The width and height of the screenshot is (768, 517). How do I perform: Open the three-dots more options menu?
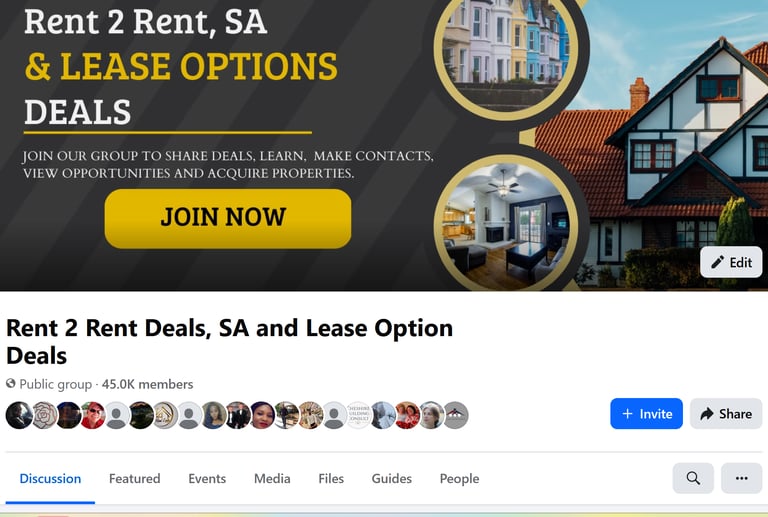click(x=742, y=478)
